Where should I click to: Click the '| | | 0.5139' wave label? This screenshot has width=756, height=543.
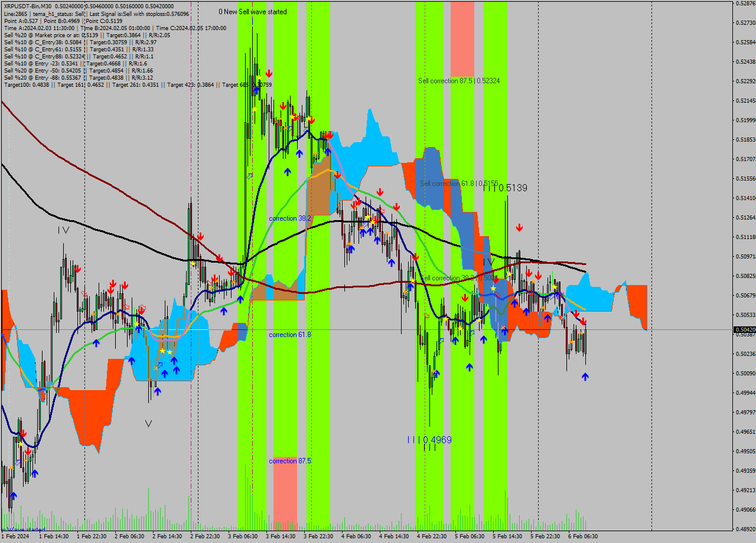tap(506, 188)
